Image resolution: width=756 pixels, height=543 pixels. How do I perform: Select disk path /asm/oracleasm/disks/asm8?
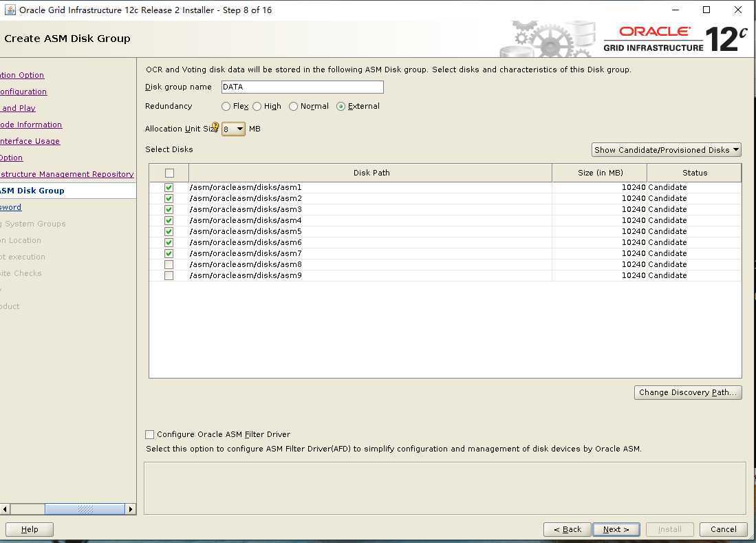click(246, 264)
